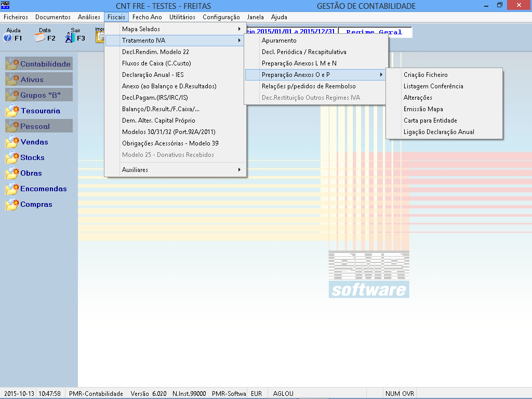Select Fluxos de Caixa (C.Custo)

coord(175,63)
